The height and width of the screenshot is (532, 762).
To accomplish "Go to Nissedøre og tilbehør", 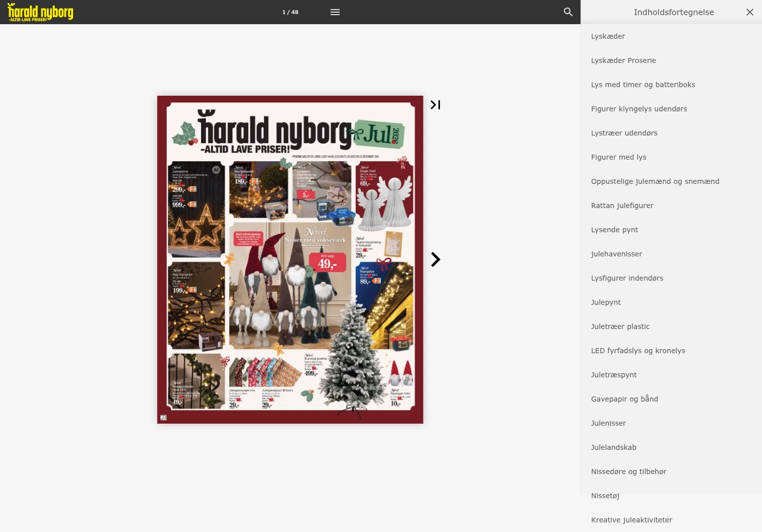I will coord(671,472).
